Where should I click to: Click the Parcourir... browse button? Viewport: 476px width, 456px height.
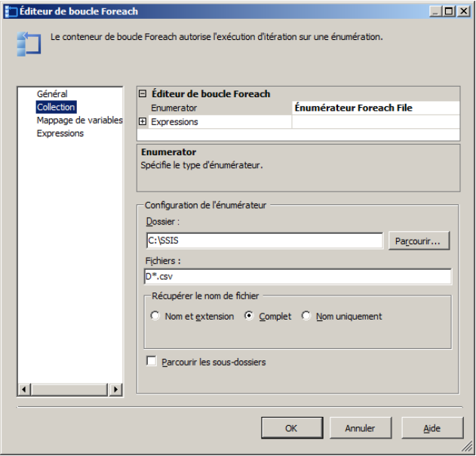pos(419,240)
